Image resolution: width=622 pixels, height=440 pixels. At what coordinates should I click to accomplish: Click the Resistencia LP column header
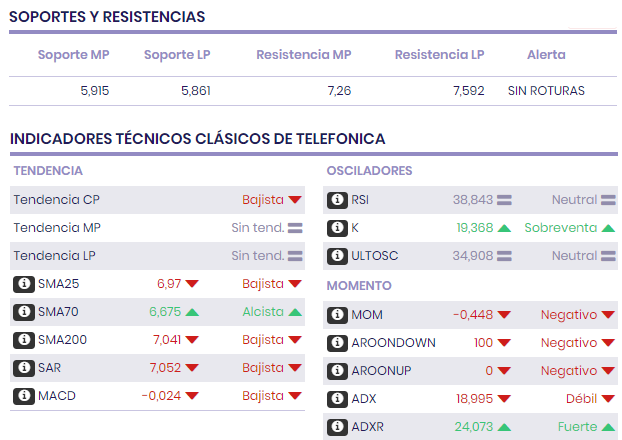[439, 55]
